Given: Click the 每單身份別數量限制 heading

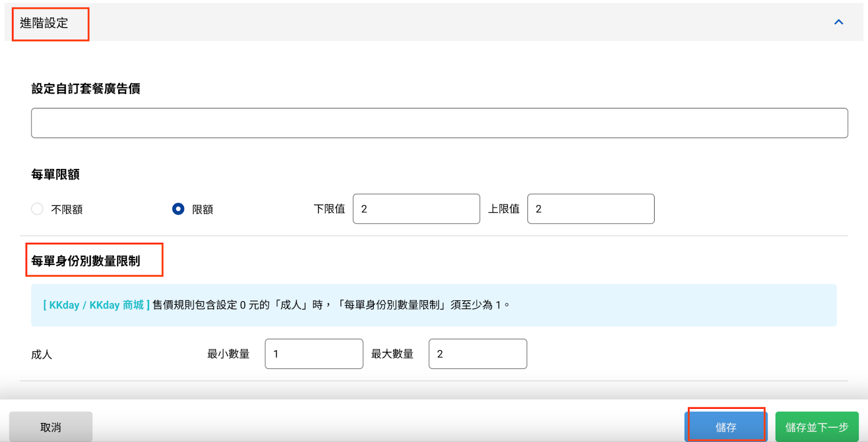Looking at the screenshot, I should point(86,261).
